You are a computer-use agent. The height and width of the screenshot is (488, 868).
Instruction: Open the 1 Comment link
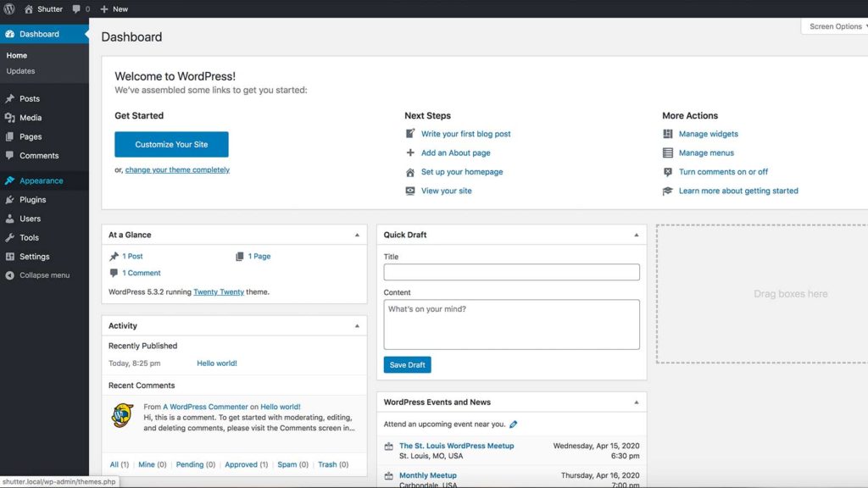[x=142, y=273]
